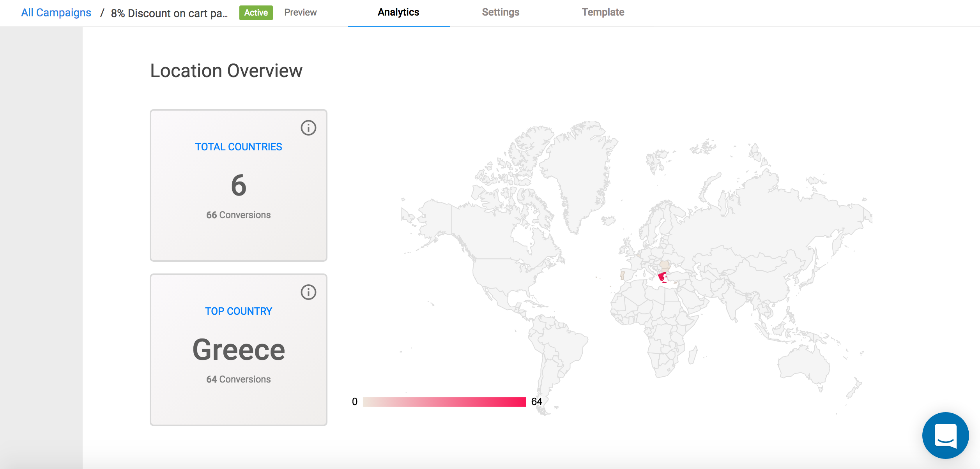Click Portugal shaded on the map
The height and width of the screenshot is (469, 980).
point(622,275)
